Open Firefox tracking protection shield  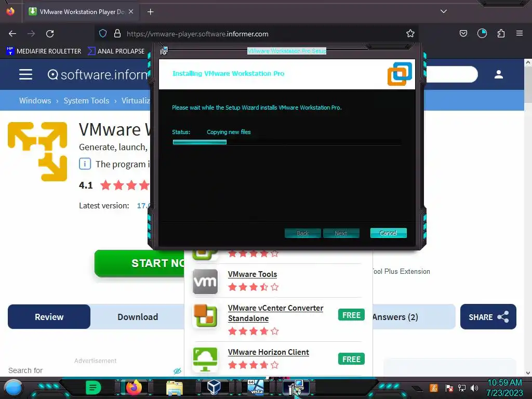coord(103,34)
